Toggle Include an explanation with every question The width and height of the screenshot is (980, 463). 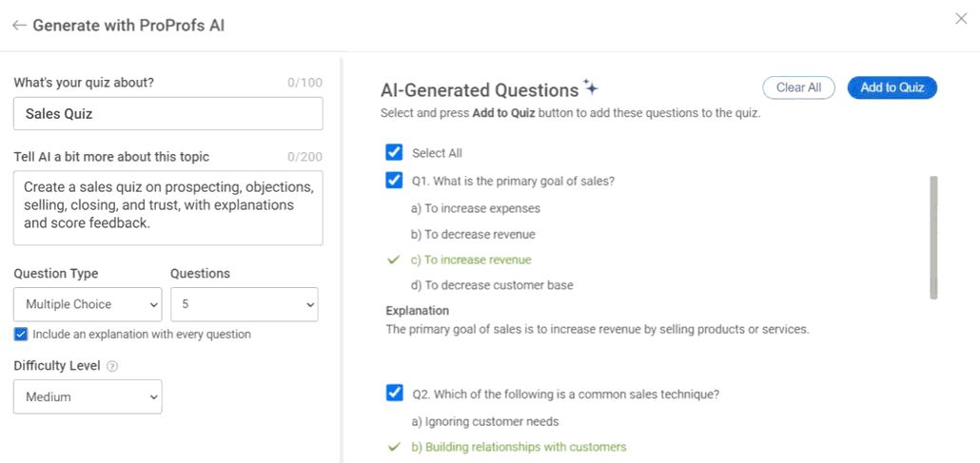[x=21, y=335]
